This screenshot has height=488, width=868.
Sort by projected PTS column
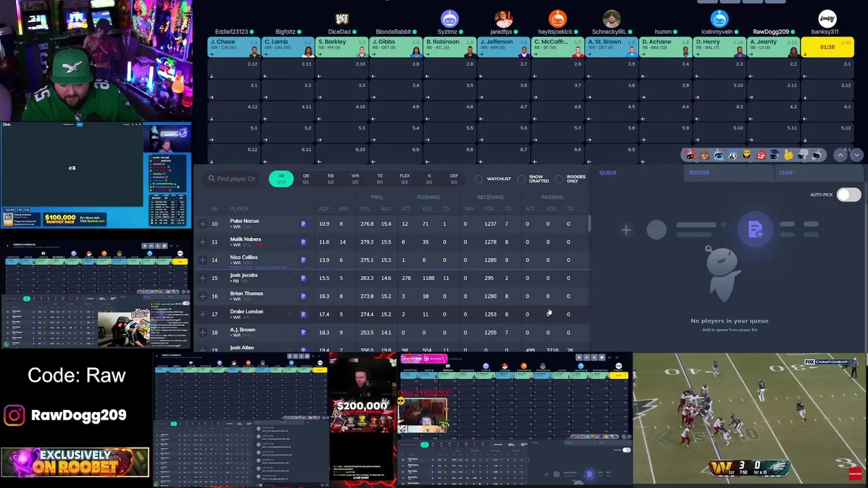(365, 209)
